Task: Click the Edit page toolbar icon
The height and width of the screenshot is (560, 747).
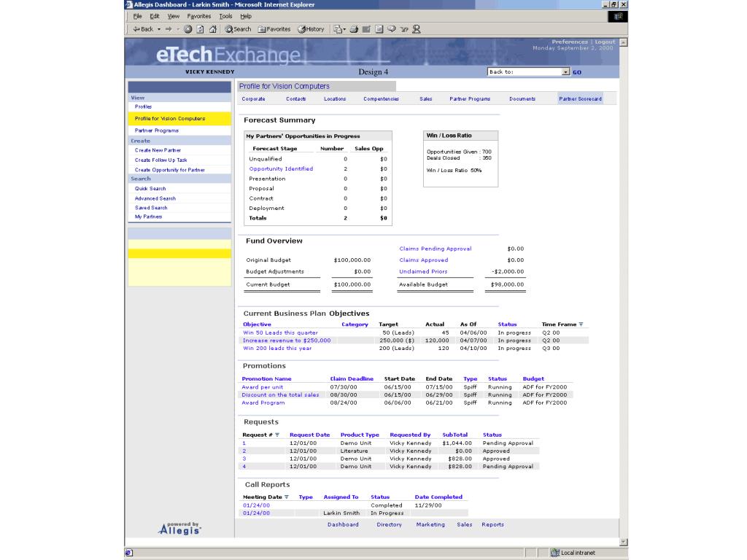Action: (366, 29)
